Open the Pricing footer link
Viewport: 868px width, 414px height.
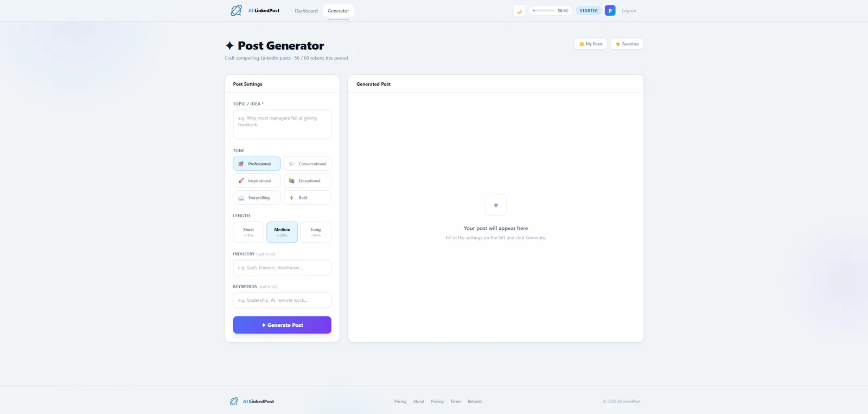(400, 402)
